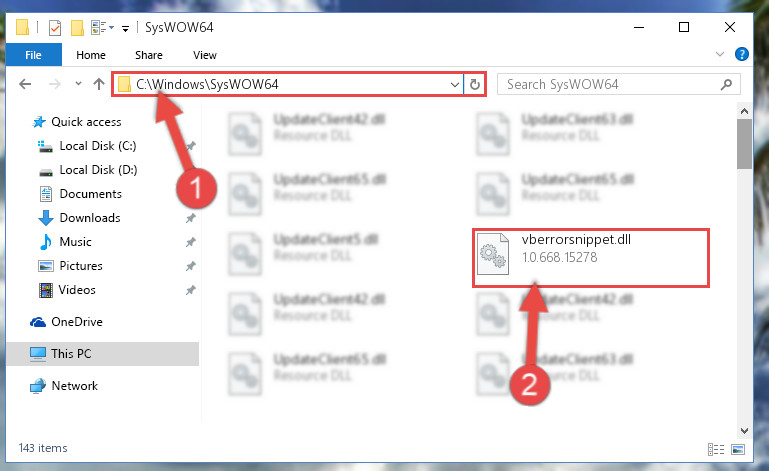Open the File menu
This screenshot has width=769, height=471.
33,54
